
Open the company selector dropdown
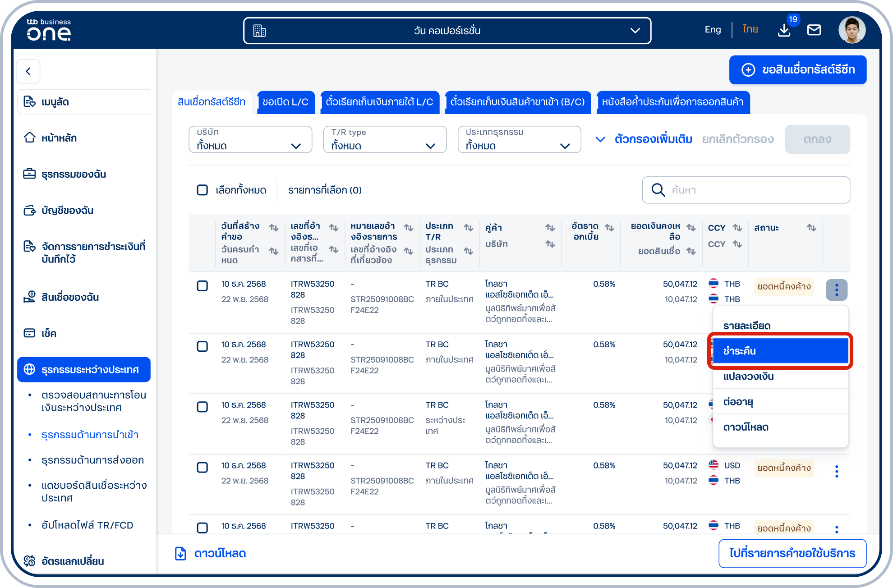[x=447, y=31]
